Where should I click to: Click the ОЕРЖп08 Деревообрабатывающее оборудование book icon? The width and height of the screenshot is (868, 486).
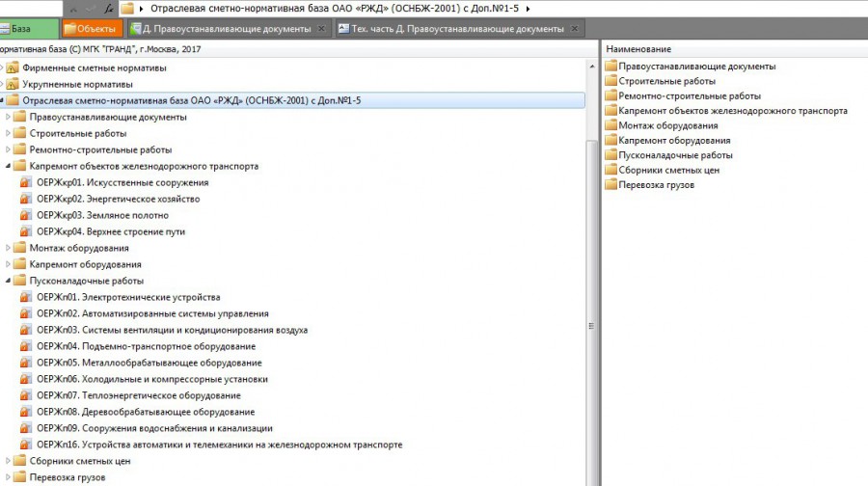click(x=26, y=412)
